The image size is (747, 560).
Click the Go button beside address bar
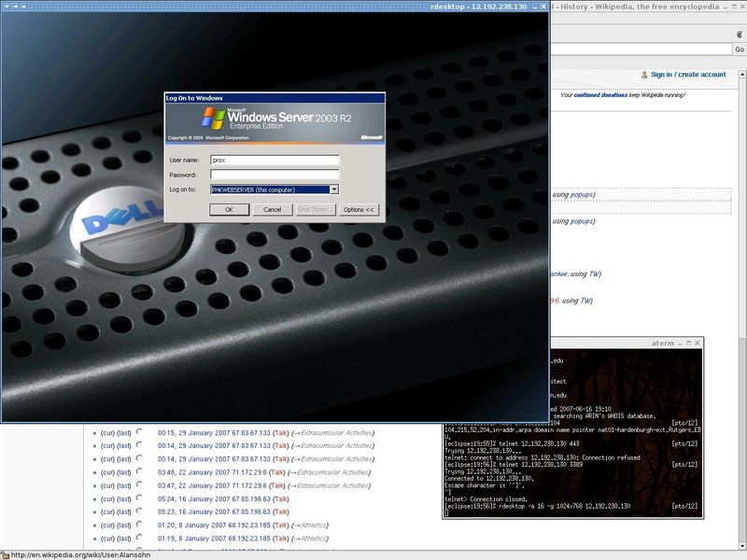point(738,49)
